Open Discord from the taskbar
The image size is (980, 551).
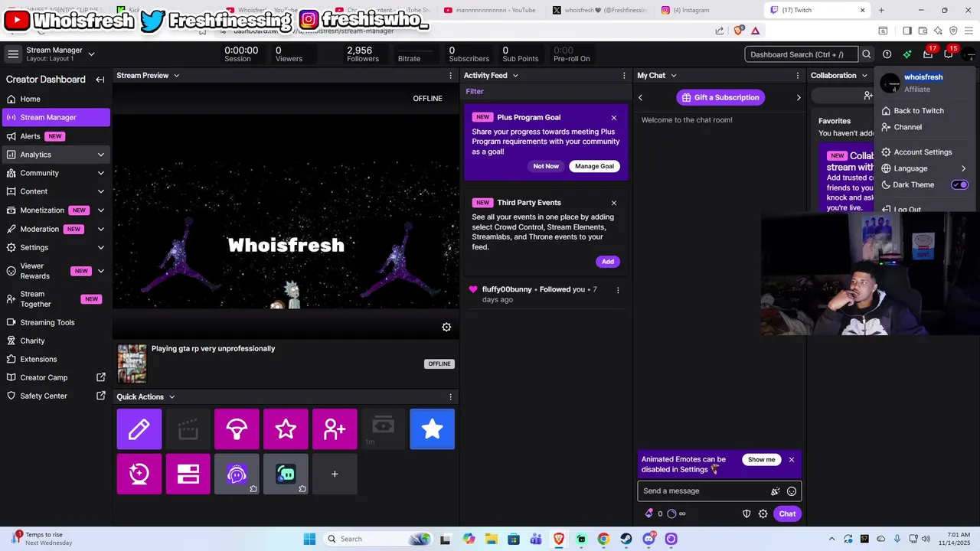coord(649,539)
